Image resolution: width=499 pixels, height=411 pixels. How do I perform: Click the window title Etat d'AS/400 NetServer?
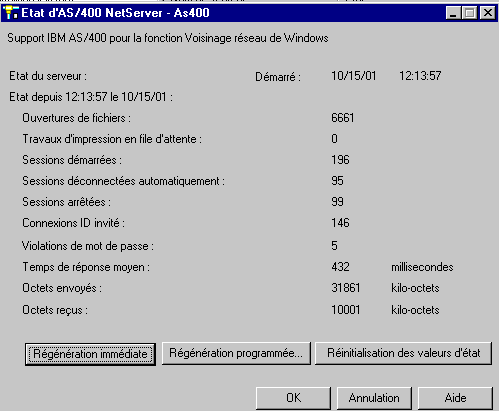click(115, 13)
